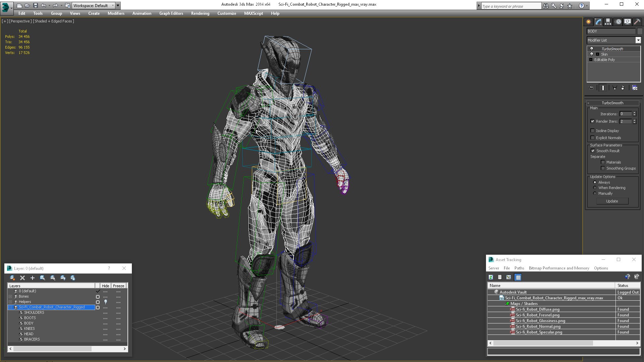This screenshot has width=644, height=362.
Task: Click Highlight Selected Objects' Layers icon
Action: click(53, 278)
